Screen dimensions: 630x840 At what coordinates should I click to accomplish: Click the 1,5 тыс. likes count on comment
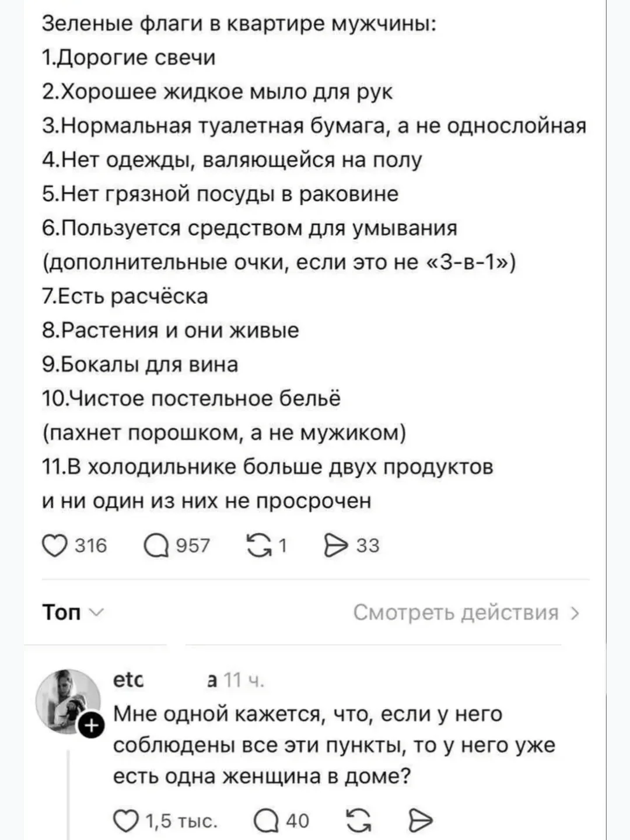click(180, 821)
